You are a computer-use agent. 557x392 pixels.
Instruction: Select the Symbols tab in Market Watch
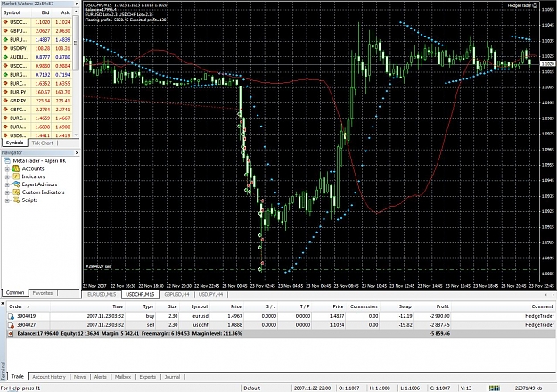pos(14,143)
